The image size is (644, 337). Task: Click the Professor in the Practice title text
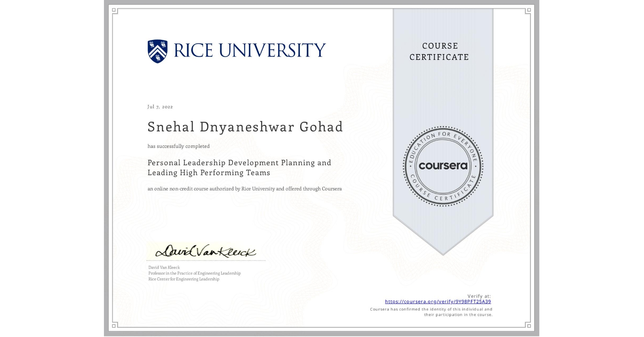pyautogui.click(x=194, y=273)
